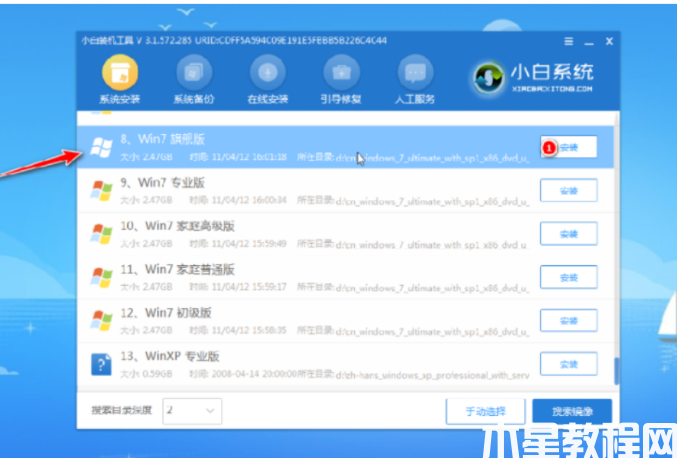
Task: Open the 在线安装 icon tab
Action: pos(268,80)
